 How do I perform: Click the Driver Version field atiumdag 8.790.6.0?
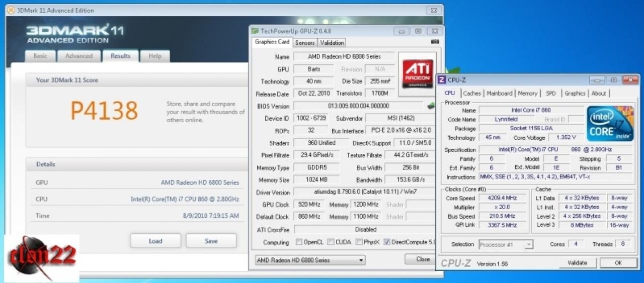click(x=364, y=192)
